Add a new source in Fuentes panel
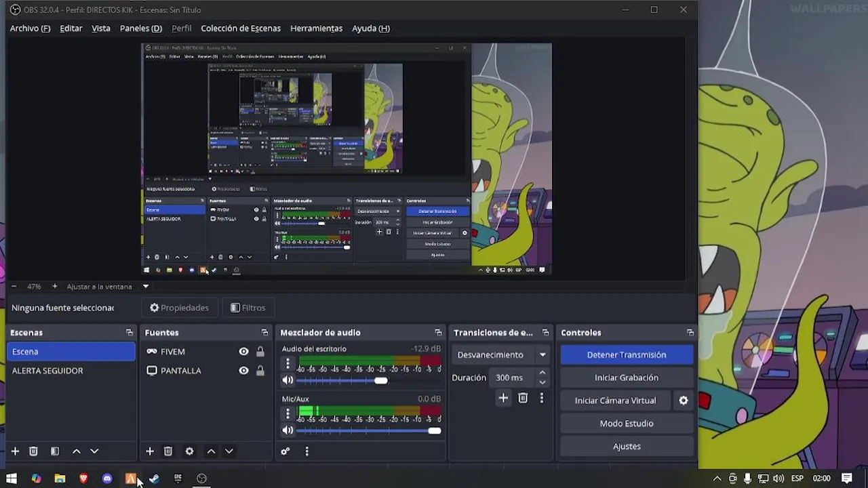 click(x=150, y=451)
